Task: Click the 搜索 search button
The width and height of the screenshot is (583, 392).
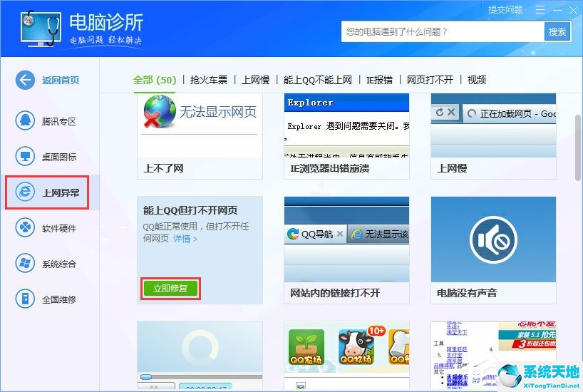Action: tap(557, 31)
